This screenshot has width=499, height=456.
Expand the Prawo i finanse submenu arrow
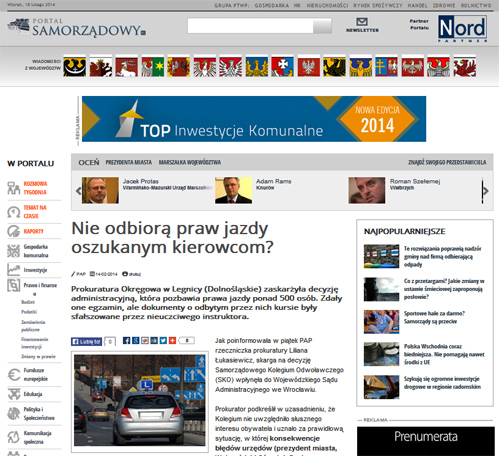click(34, 294)
